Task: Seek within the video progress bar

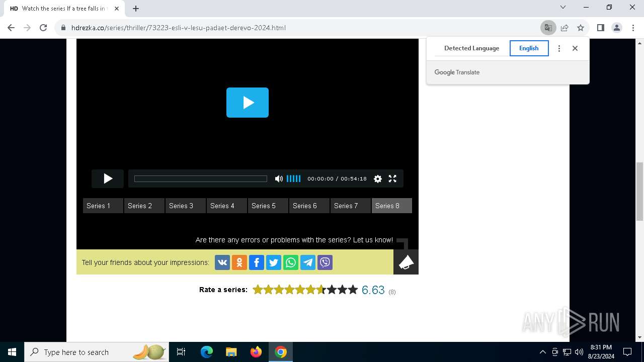Action: pos(201,178)
